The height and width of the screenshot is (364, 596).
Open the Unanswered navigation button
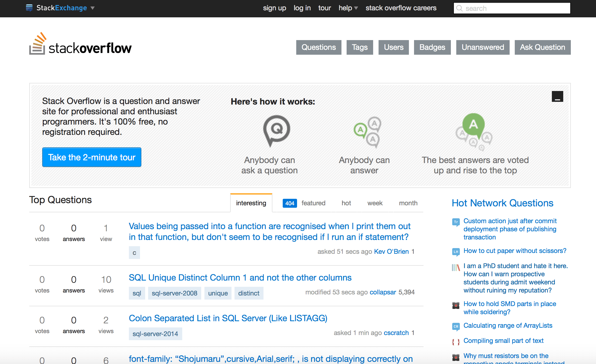(483, 47)
